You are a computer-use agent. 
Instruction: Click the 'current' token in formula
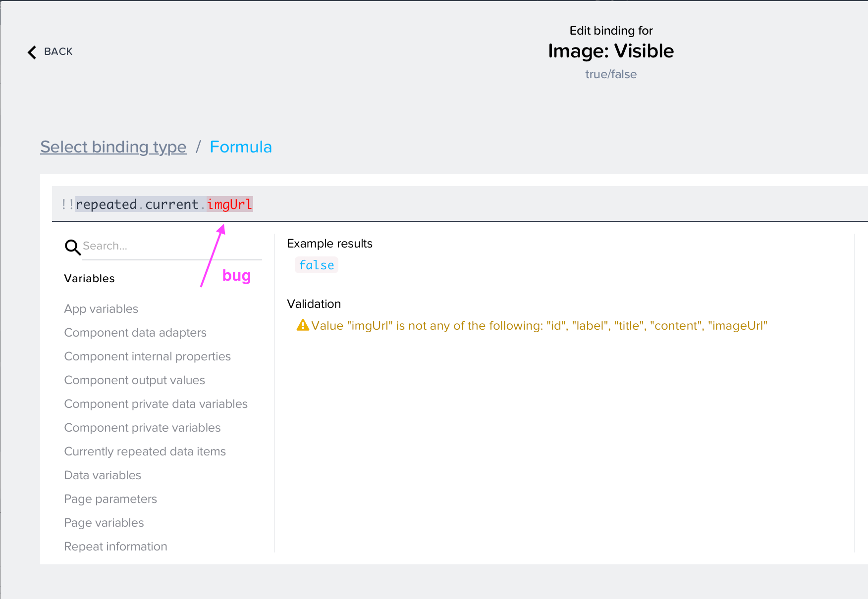[x=172, y=204]
